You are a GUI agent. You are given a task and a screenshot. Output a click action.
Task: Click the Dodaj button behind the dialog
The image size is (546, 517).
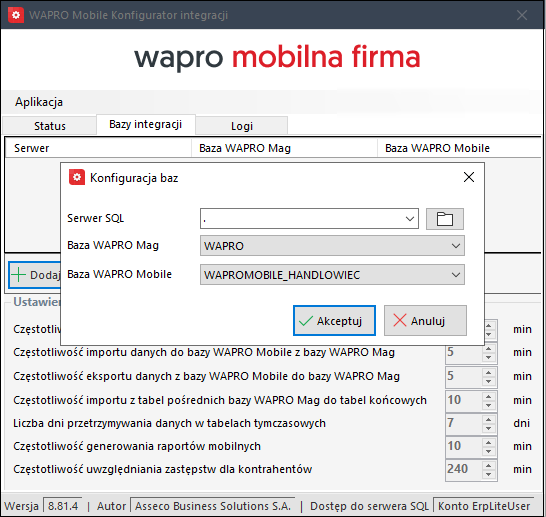click(x=35, y=275)
